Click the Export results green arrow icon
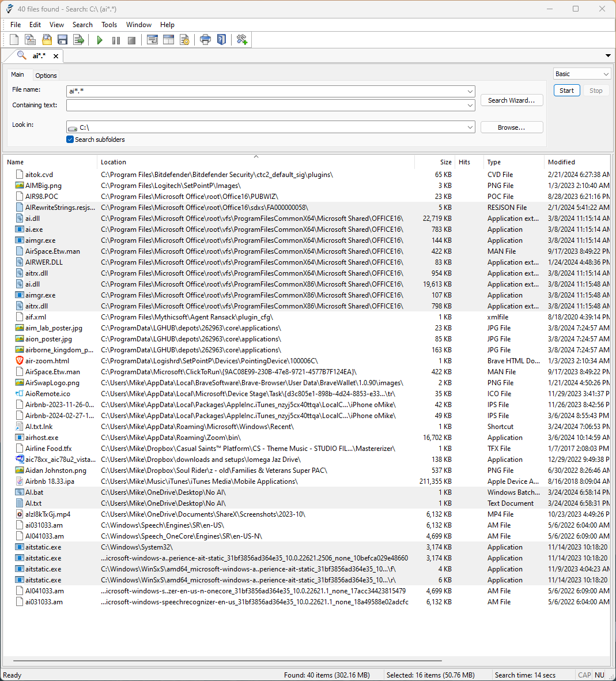The height and width of the screenshot is (681, 616). tap(79, 40)
